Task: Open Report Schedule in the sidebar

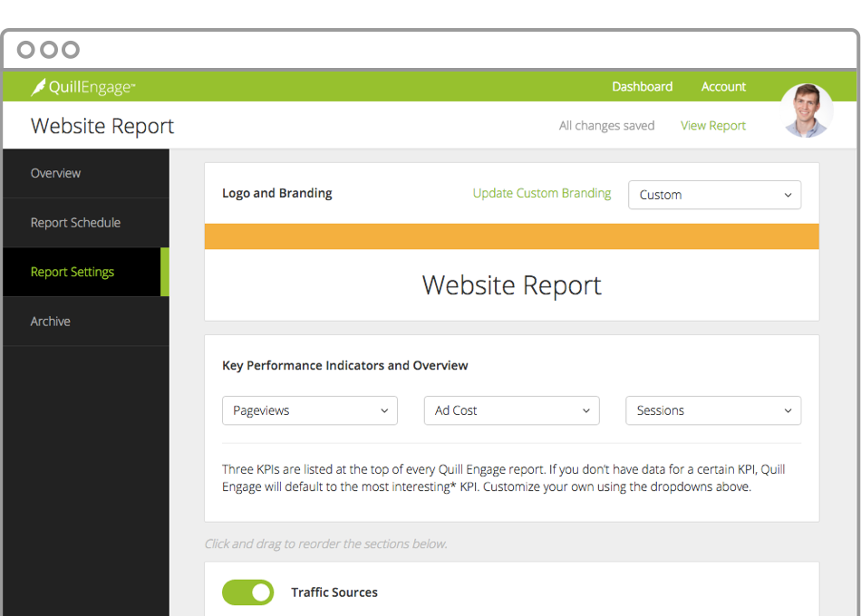Action: click(x=86, y=222)
